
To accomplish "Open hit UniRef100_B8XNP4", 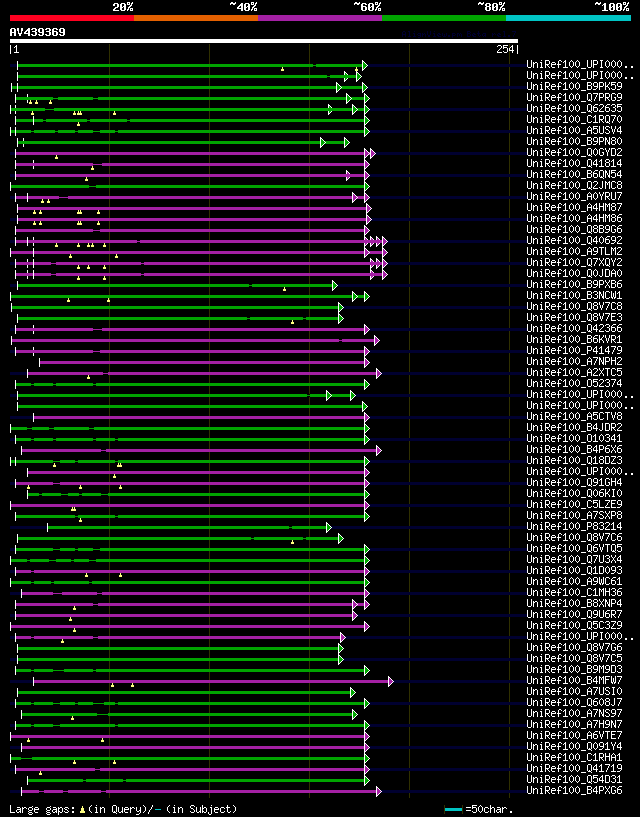I will pyautogui.click(x=574, y=603).
